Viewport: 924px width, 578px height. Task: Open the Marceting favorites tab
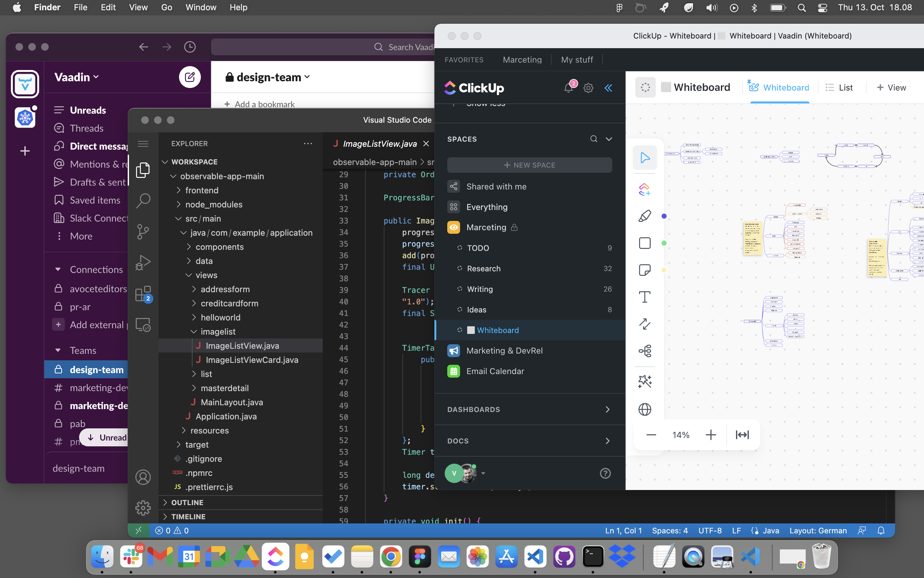[522, 60]
